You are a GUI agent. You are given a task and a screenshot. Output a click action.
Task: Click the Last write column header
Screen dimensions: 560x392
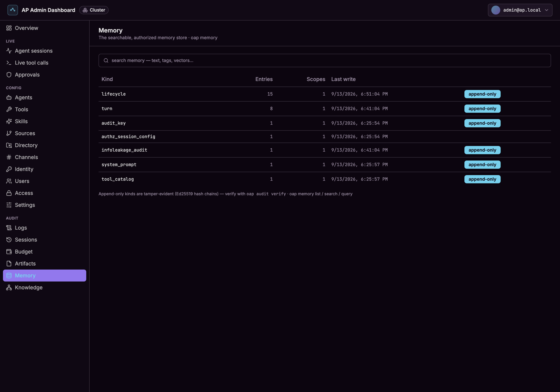pyautogui.click(x=343, y=79)
